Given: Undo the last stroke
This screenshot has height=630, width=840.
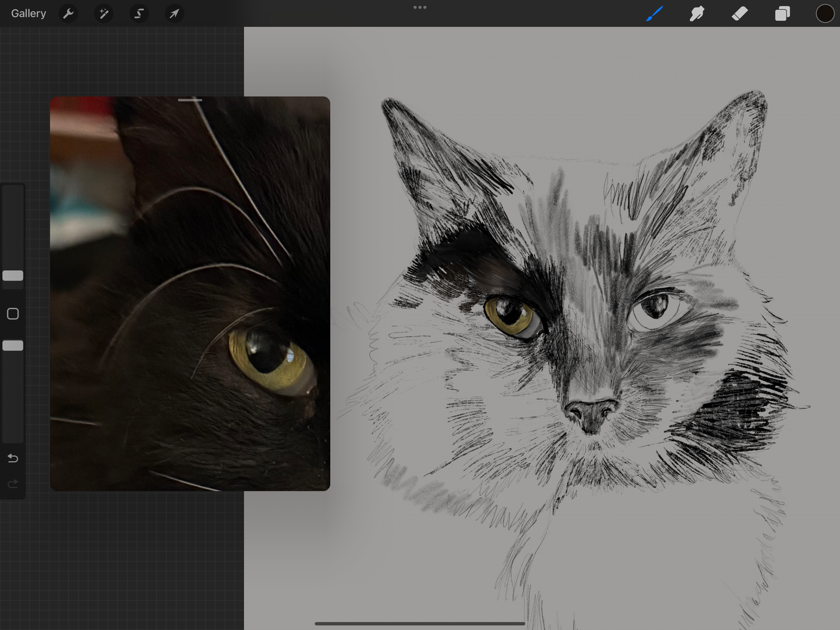Looking at the screenshot, I should 13,459.
